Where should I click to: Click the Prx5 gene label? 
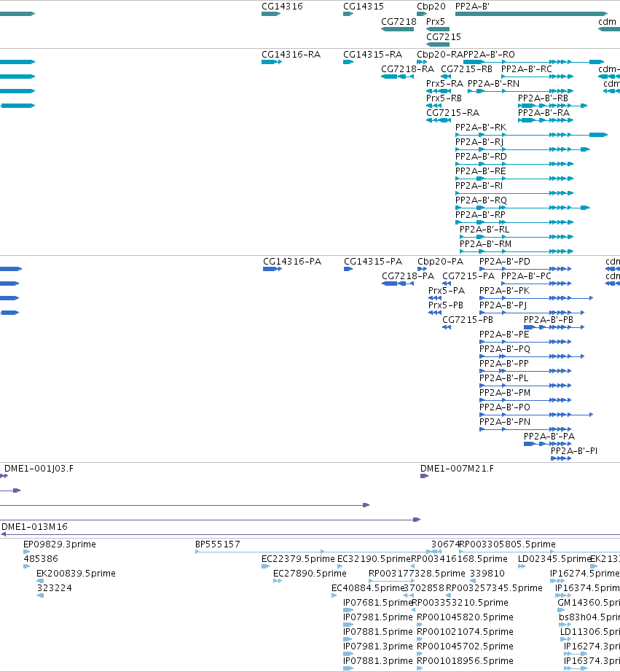pos(436,21)
